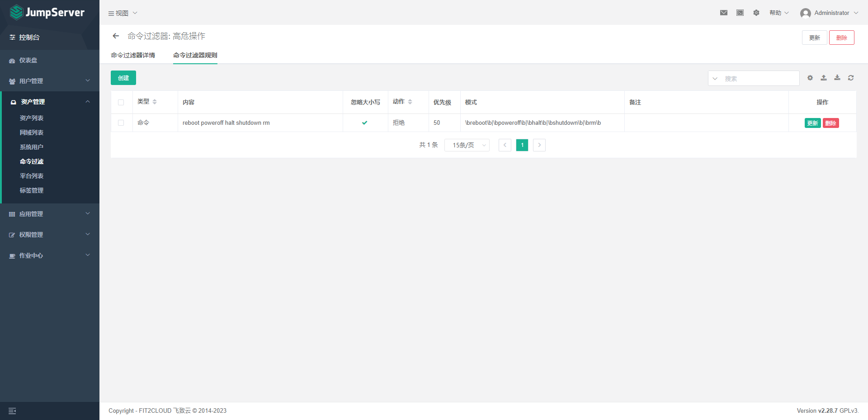Viewport: 868px width, 420px height.
Task: Click the row's green 更新 button
Action: (x=813, y=123)
